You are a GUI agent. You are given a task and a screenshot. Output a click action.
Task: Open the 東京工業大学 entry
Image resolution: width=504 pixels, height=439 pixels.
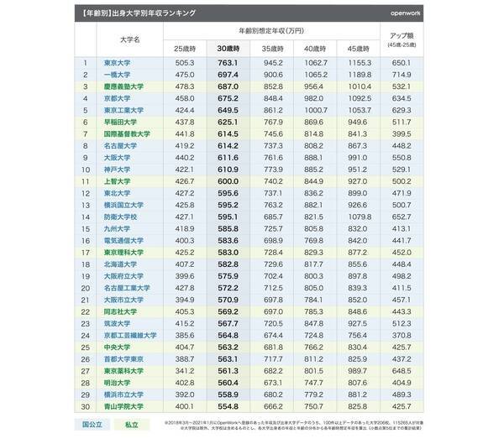(x=123, y=111)
